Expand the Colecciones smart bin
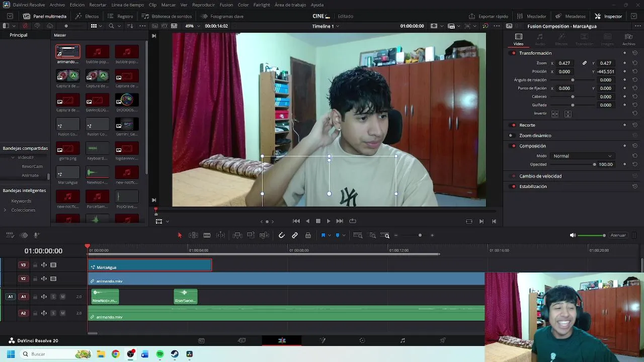Screen dimensions: 644x362 tap(5, 210)
